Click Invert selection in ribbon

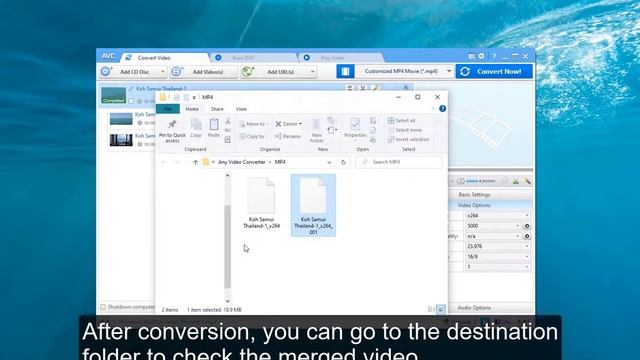pos(409,139)
